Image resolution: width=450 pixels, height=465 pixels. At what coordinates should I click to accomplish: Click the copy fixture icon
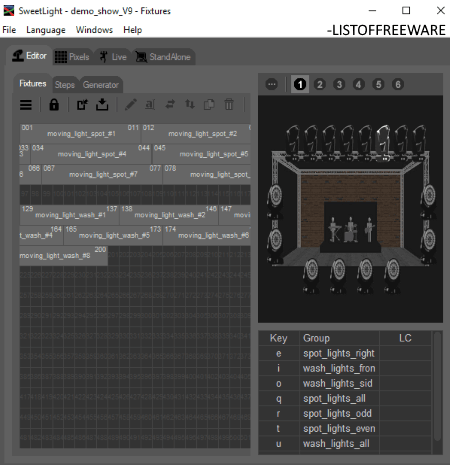pyautogui.click(x=209, y=105)
